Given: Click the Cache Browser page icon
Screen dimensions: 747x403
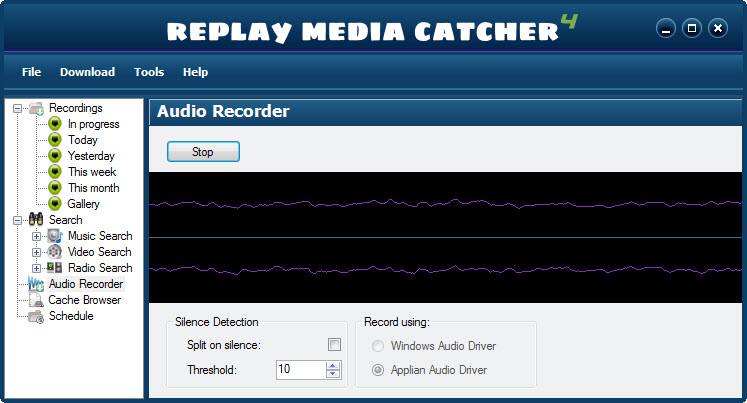Looking at the screenshot, I should 36,300.
